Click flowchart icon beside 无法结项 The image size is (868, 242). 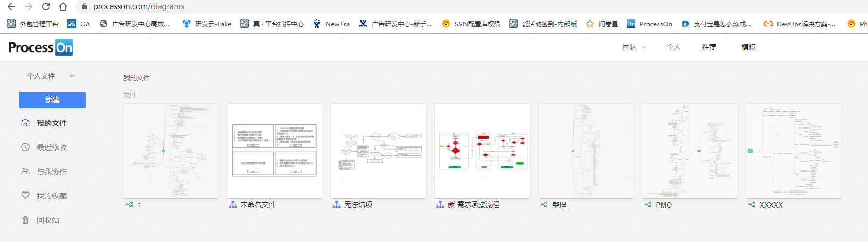[x=336, y=204]
